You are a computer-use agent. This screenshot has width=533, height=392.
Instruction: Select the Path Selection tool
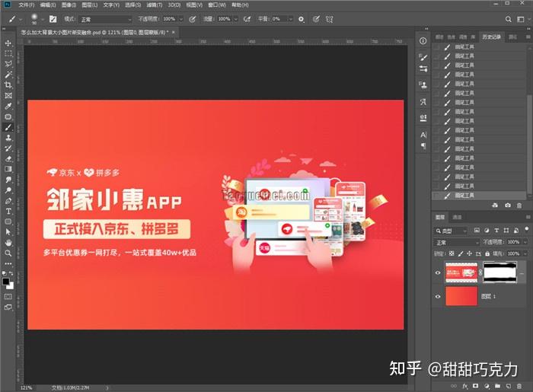coord(8,232)
